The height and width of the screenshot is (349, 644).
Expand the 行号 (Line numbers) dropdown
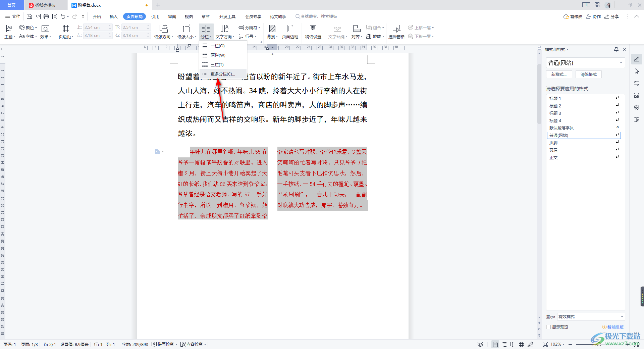(248, 36)
